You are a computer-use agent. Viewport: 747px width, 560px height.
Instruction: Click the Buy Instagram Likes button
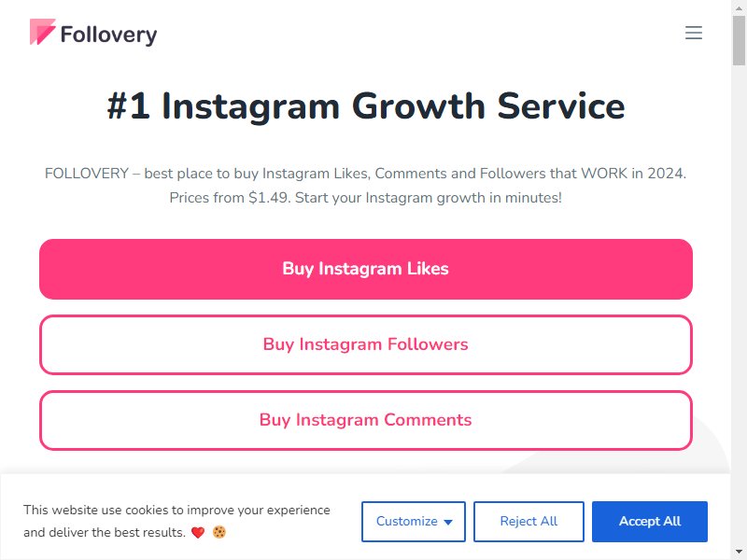coord(365,269)
